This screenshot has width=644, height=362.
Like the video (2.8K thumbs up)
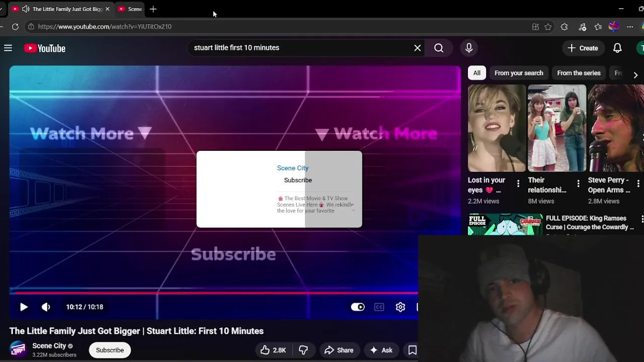click(x=273, y=350)
